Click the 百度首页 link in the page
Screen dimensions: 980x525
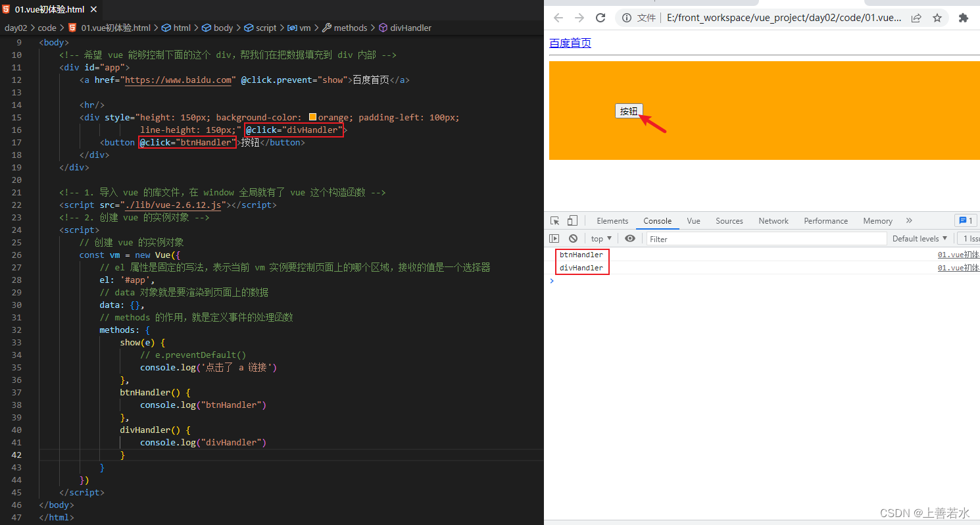(570, 43)
